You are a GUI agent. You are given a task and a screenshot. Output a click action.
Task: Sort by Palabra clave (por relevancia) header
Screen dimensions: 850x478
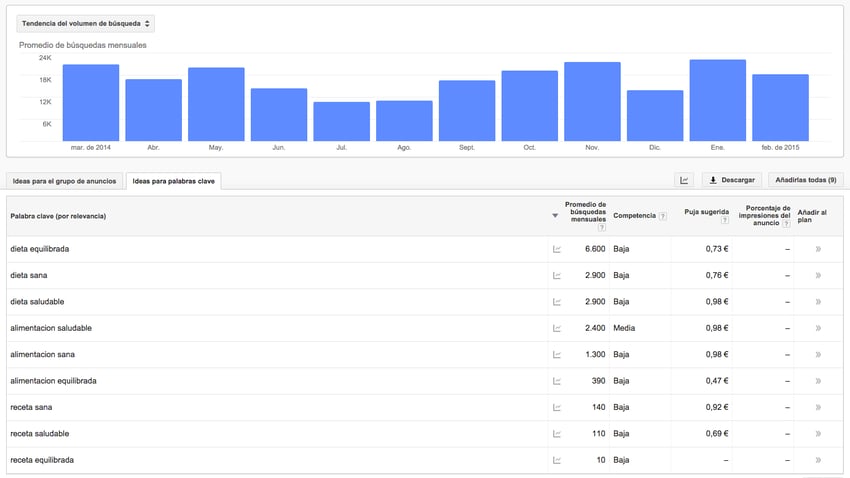click(x=58, y=216)
